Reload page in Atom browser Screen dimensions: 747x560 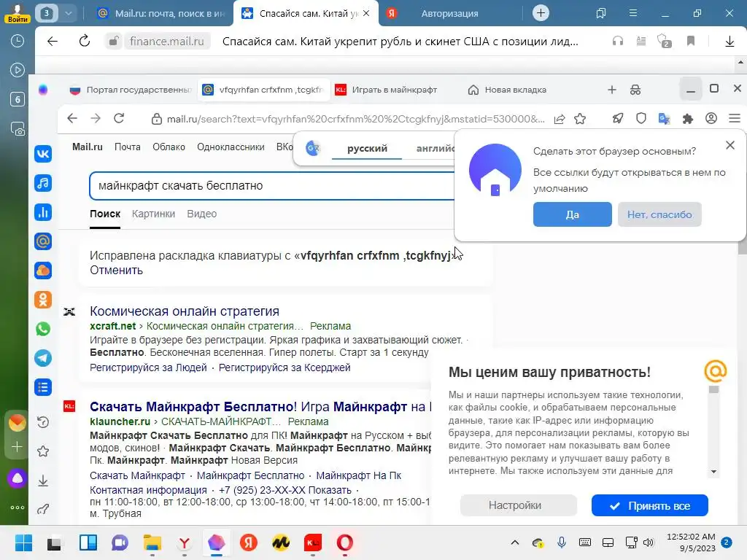[x=119, y=119]
